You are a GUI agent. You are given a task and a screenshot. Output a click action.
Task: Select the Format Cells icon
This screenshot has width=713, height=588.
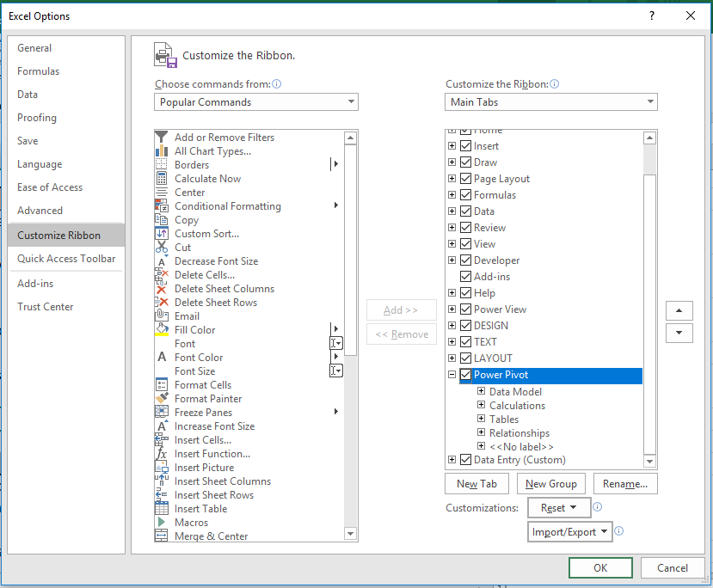click(162, 385)
